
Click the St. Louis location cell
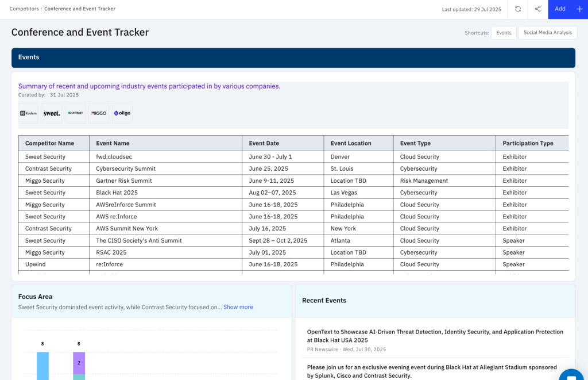pyautogui.click(x=359, y=168)
